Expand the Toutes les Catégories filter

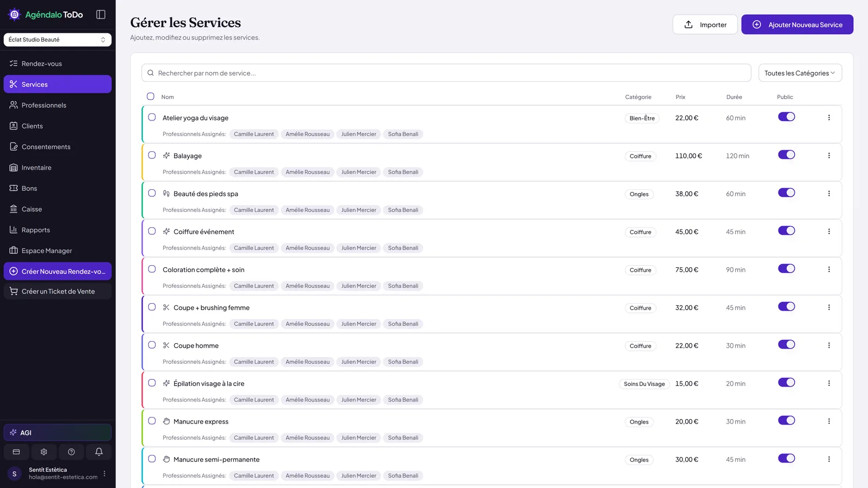(800, 73)
